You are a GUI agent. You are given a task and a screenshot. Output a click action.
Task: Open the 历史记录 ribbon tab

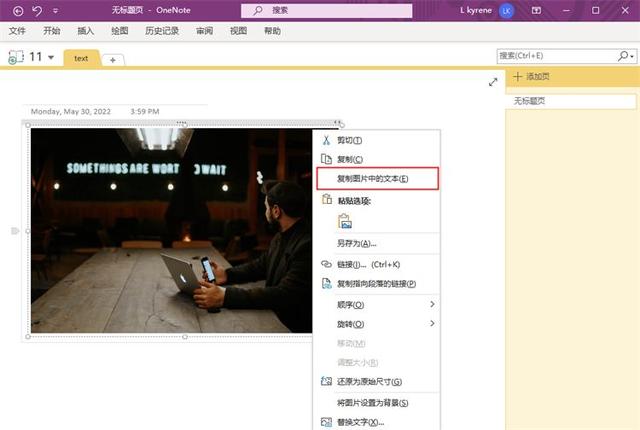point(162,31)
